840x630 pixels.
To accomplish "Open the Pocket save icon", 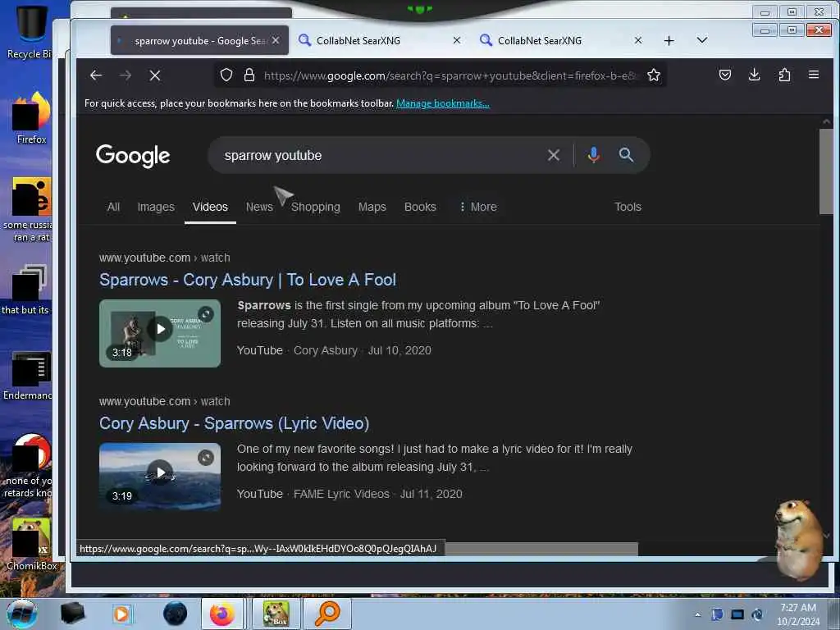I will (x=725, y=75).
